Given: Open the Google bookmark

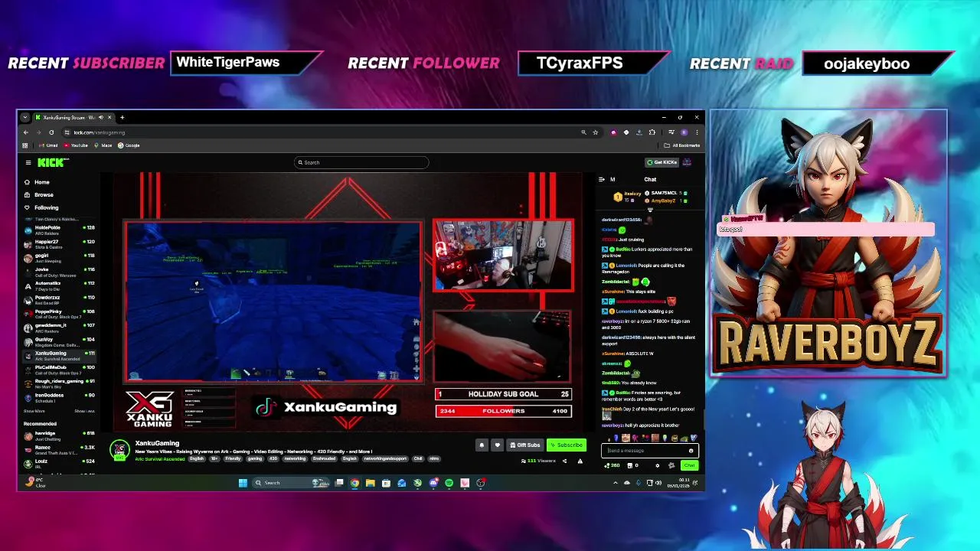Looking at the screenshot, I should 129,145.
